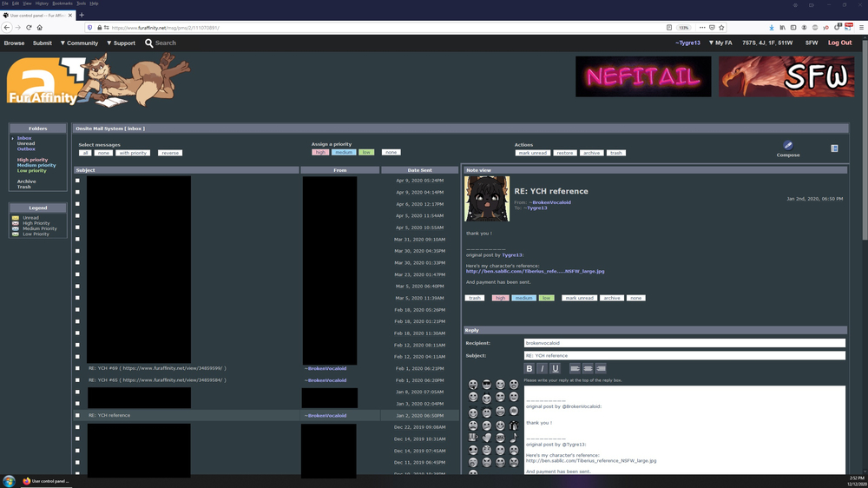Expand the Community dropdown menu
Viewport: 868px width, 488px height.
coord(79,43)
